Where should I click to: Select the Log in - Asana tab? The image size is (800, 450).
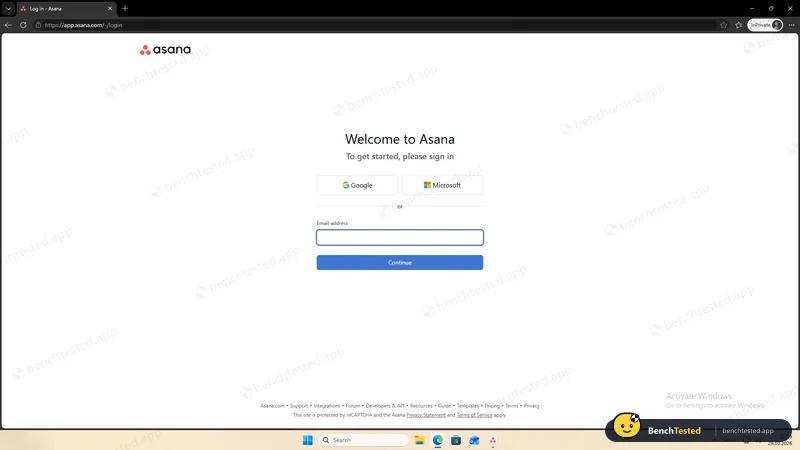(66, 9)
